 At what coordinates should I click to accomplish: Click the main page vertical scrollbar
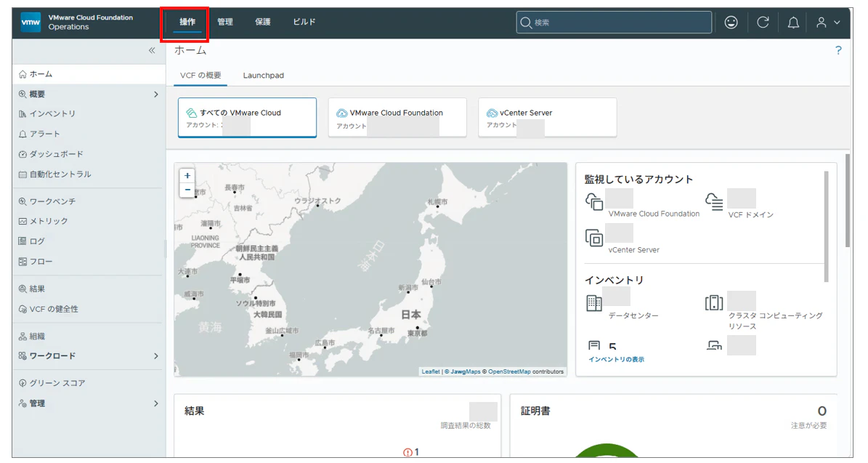tap(848, 201)
